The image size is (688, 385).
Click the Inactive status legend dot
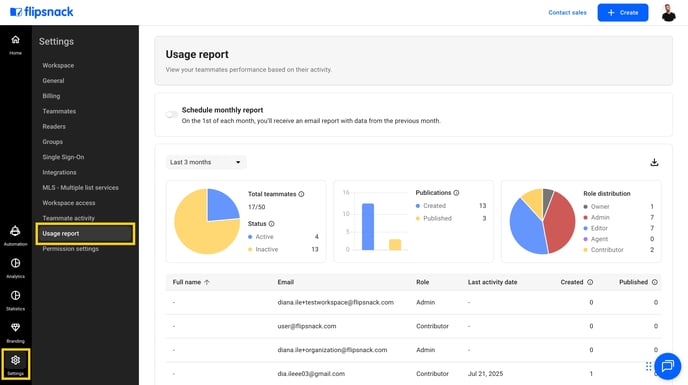coord(250,249)
